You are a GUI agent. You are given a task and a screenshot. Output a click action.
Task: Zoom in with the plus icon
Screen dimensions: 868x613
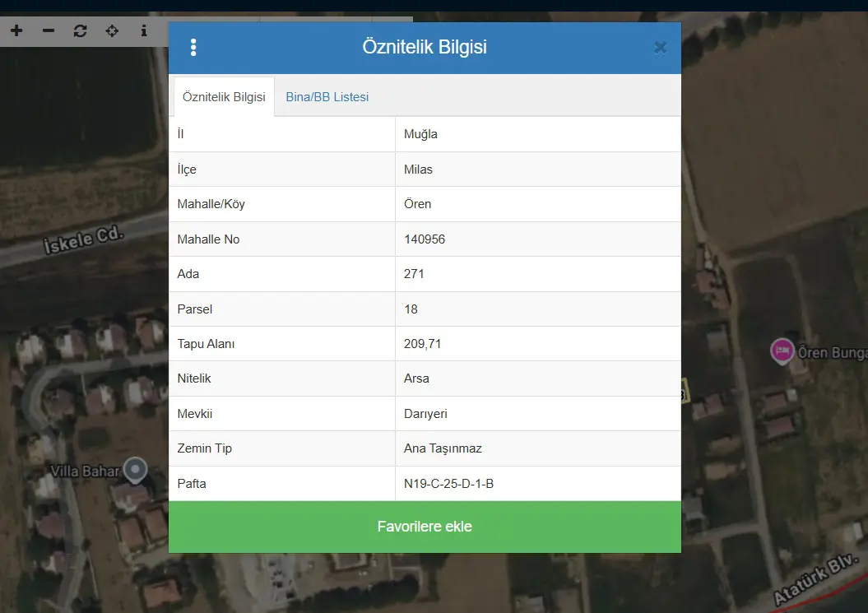16,30
